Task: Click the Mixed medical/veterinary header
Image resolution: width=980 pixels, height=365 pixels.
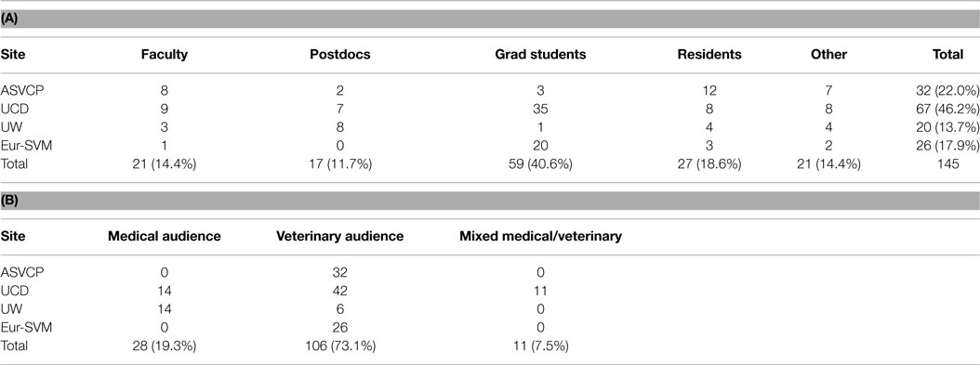Action: (x=540, y=237)
